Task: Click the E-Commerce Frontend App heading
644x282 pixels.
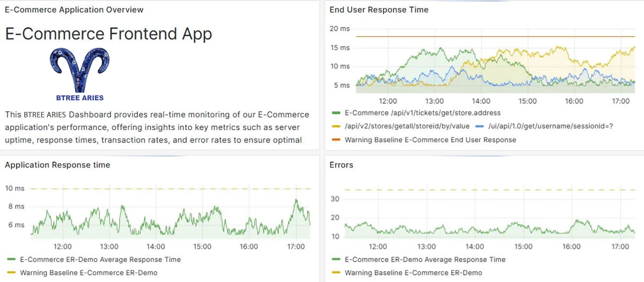Action: click(108, 34)
